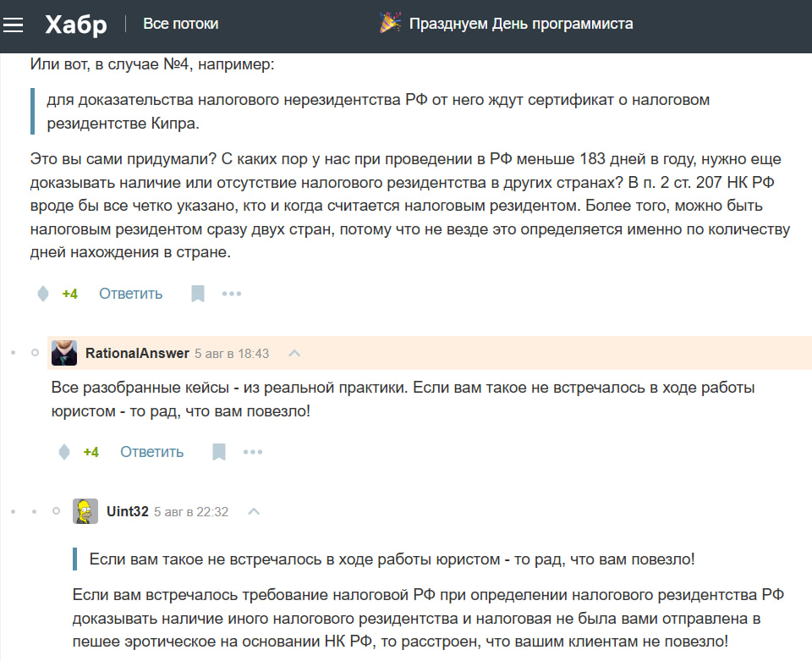Screen dimensions: 812x661
Task: Open the three-dots menu under RationalAnswer's comment
Action: [252, 451]
